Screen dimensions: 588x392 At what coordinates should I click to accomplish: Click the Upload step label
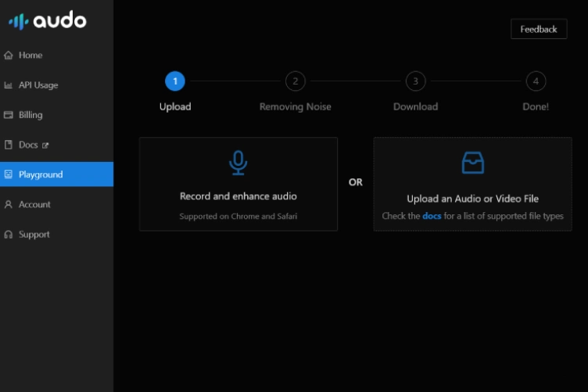click(x=175, y=107)
